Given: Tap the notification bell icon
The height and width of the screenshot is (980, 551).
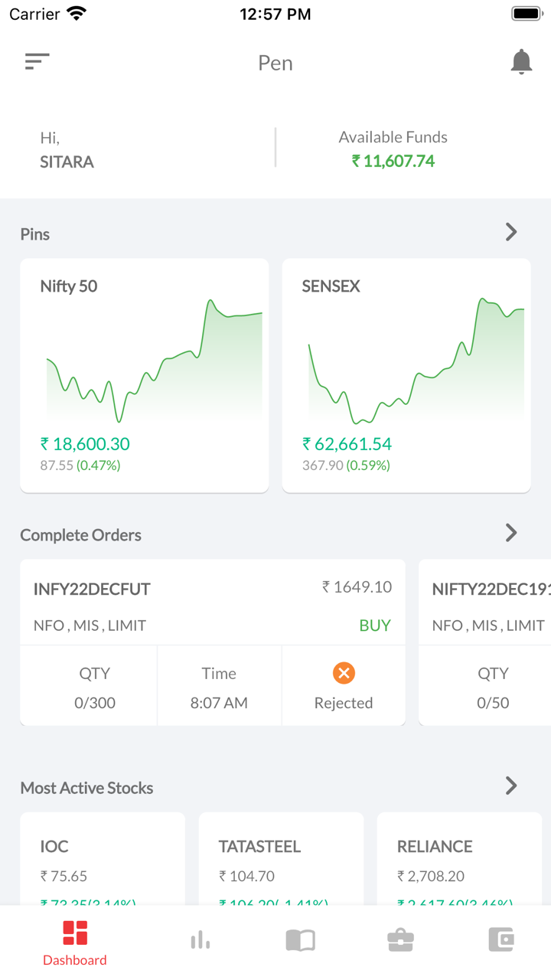Looking at the screenshot, I should tap(521, 62).
